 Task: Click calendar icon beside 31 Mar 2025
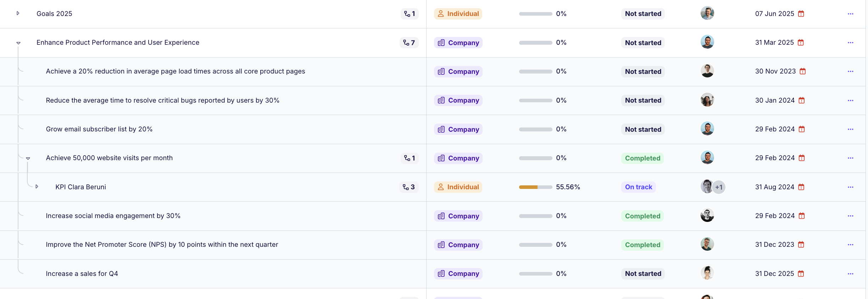pos(801,43)
